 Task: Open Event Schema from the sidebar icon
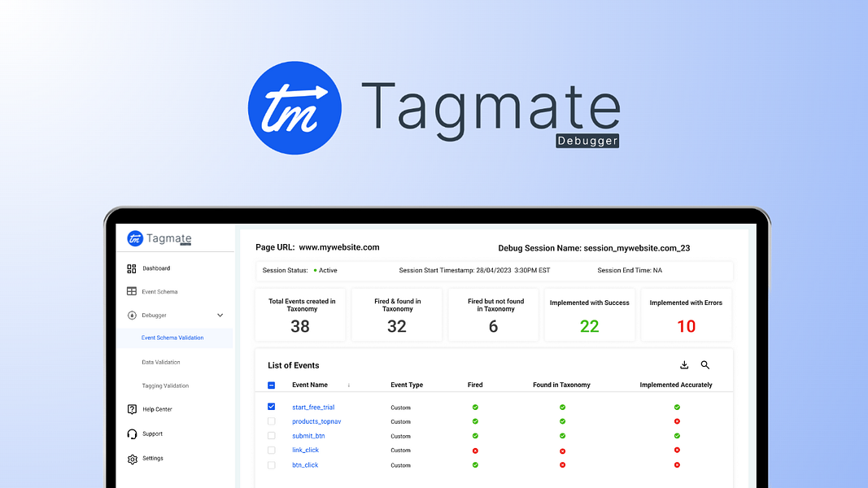131,291
